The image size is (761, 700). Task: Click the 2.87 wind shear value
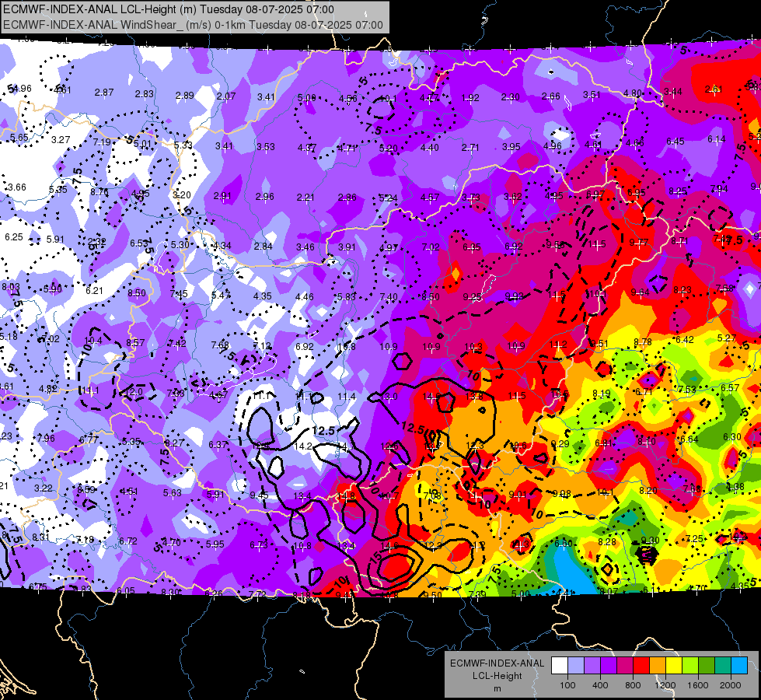coord(104,93)
